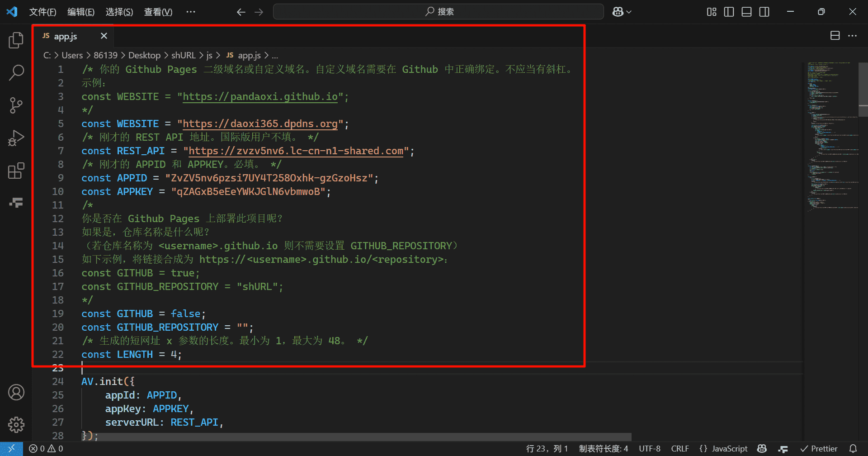868x456 pixels.
Task: Open the 编辑(E) menu
Action: point(81,12)
